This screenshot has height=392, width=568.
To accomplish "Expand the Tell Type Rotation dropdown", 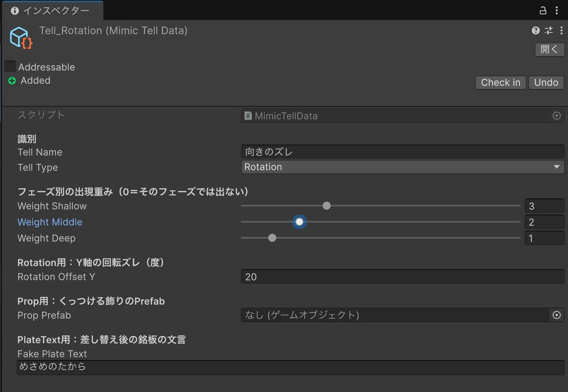I will [x=403, y=167].
